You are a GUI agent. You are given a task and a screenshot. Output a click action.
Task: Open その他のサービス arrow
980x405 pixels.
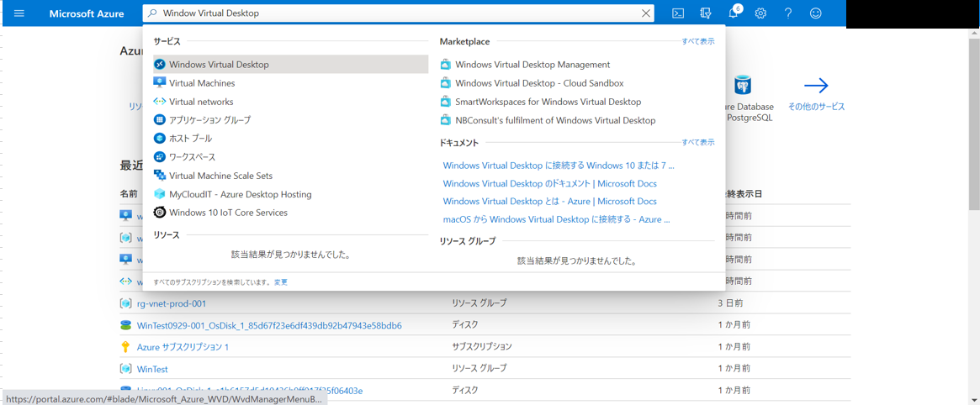click(x=816, y=86)
